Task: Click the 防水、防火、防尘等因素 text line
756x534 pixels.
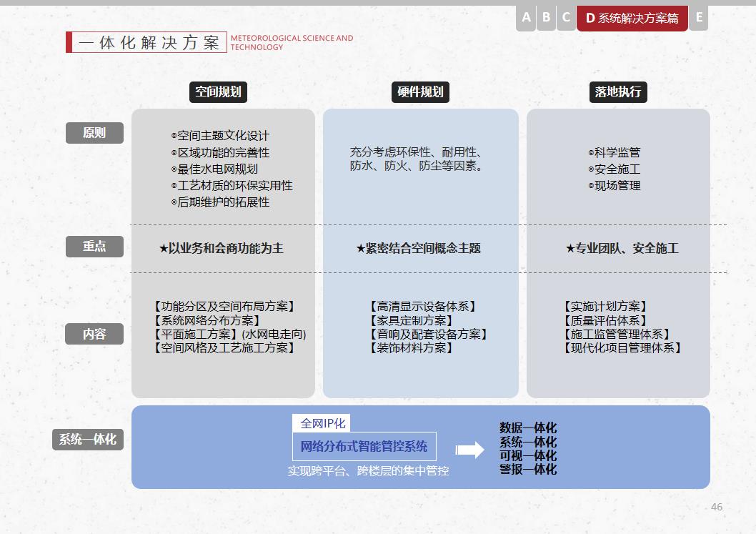Action: tap(416, 166)
